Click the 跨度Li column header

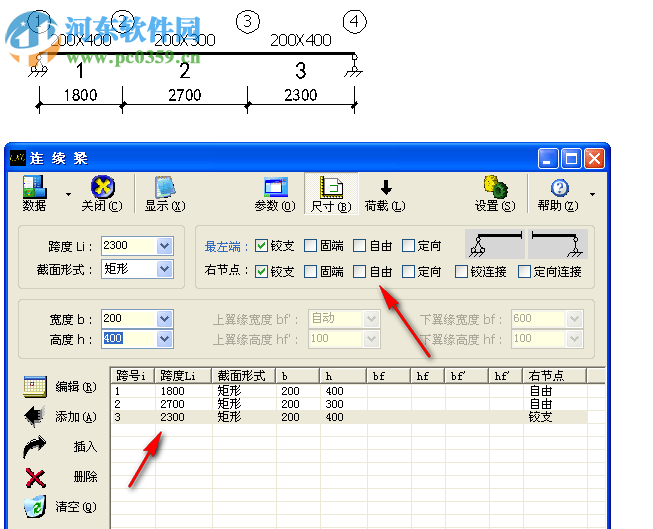183,376
